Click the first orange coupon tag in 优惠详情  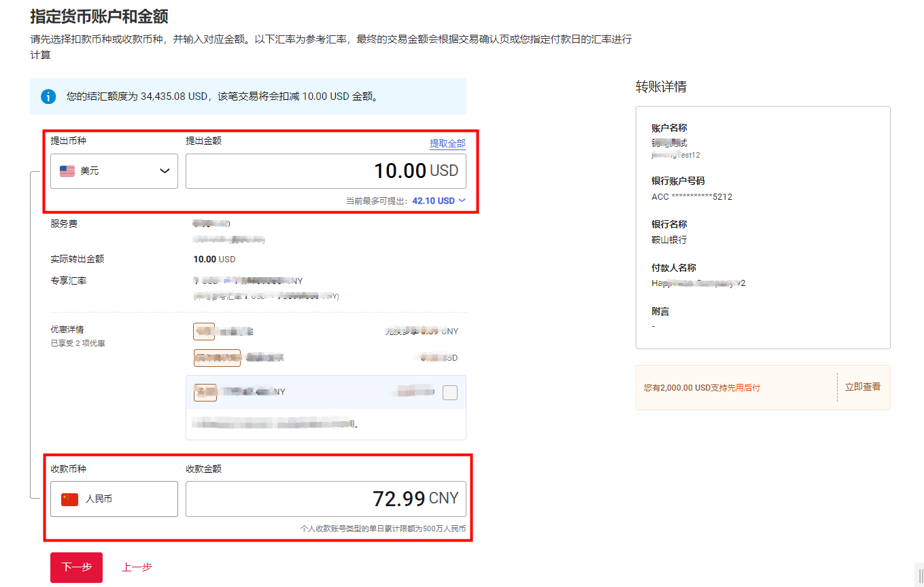point(203,331)
